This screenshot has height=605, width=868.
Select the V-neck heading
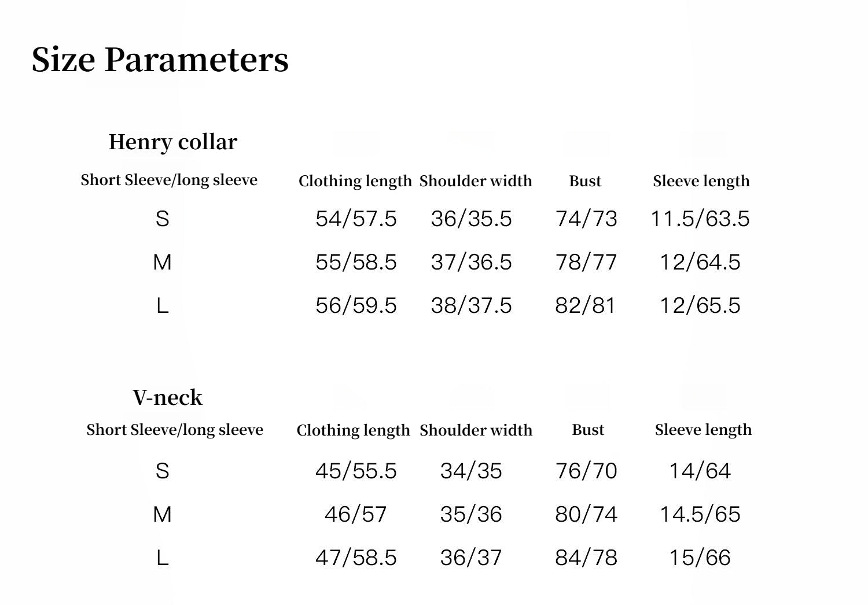pyautogui.click(x=167, y=398)
